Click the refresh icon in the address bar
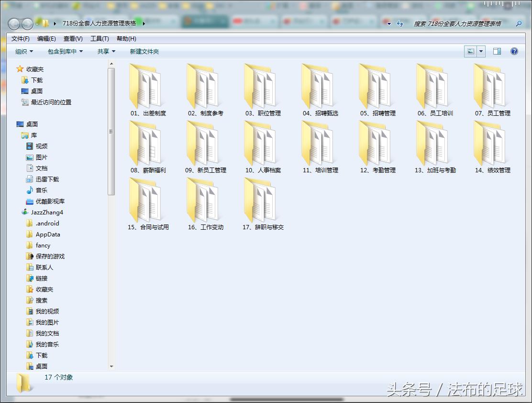 coord(400,23)
